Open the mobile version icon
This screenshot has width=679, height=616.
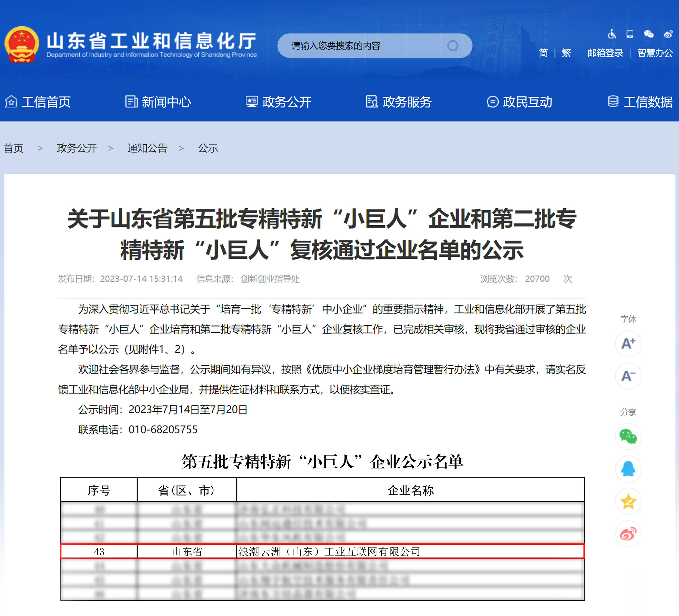(630, 34)
